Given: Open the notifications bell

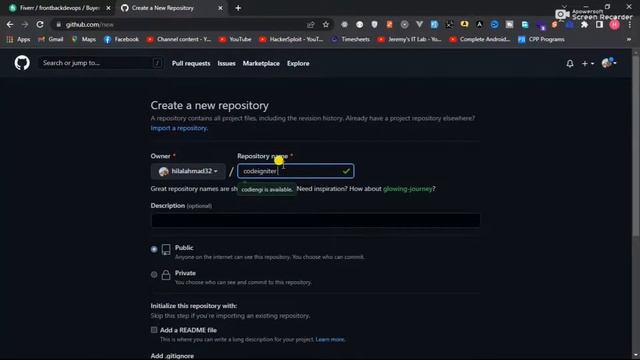Looking at the screenshot, I should click(x=570, y=64).
